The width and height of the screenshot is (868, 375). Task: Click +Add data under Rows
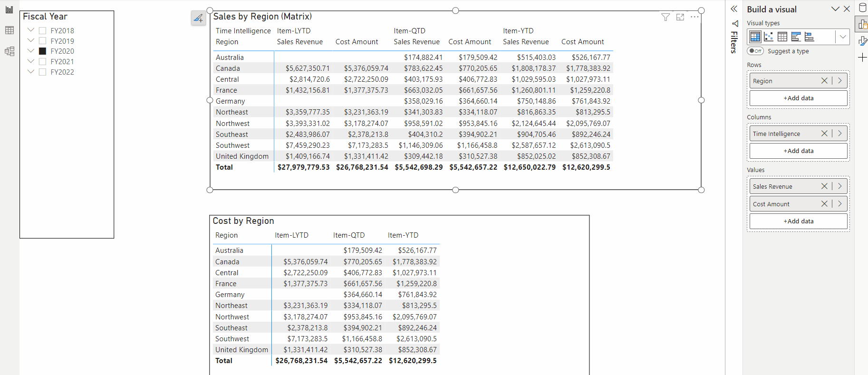(798, 98)
